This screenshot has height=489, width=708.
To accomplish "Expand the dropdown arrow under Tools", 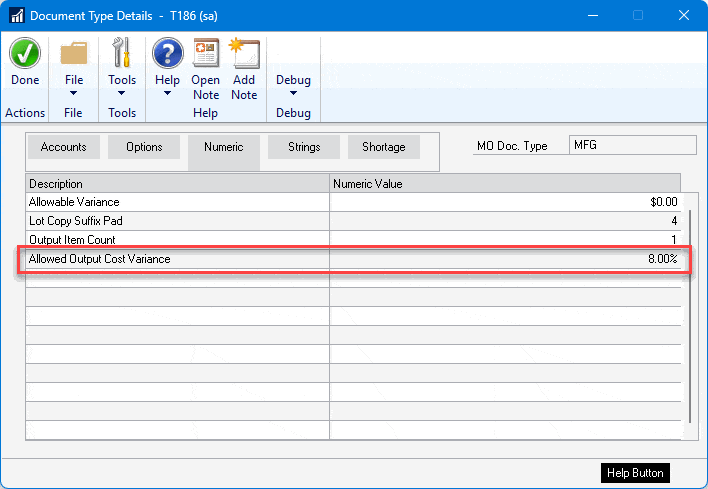I will (122, 95).
